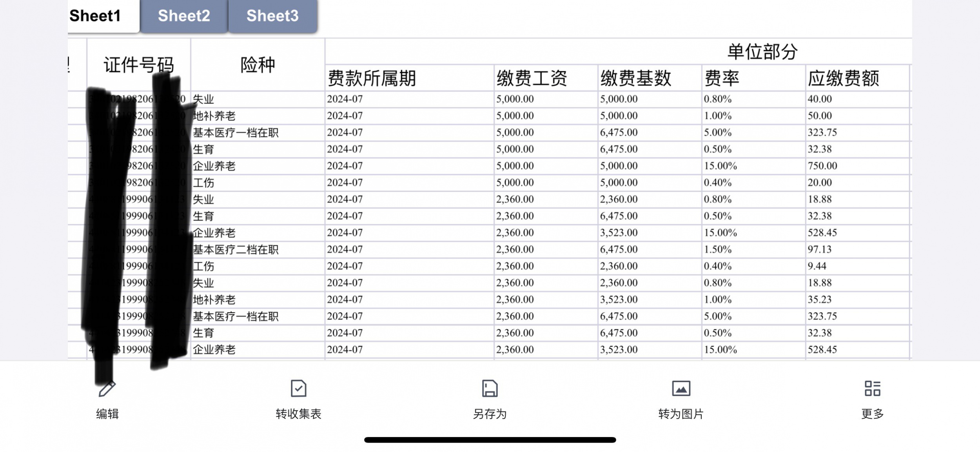
Task: Select the 单位部分 merged header cell
Action: [x=762, y=52]
